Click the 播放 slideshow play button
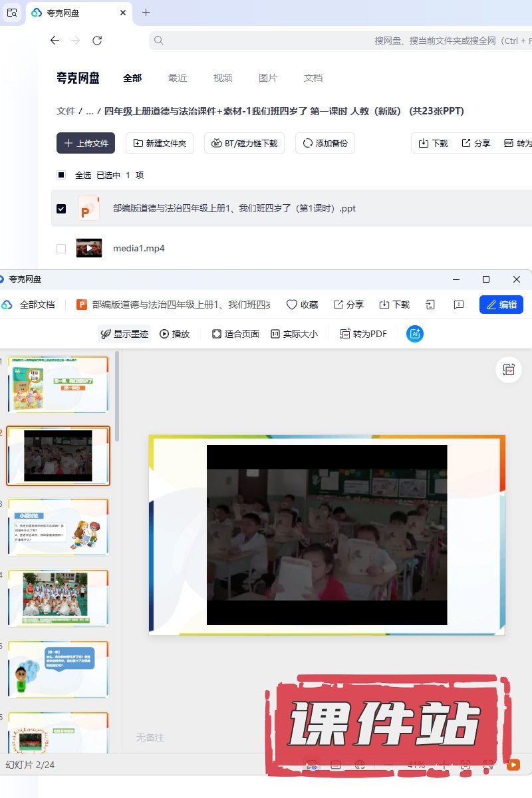Viewport: 532px width, 798px height. tap(174, 334)
